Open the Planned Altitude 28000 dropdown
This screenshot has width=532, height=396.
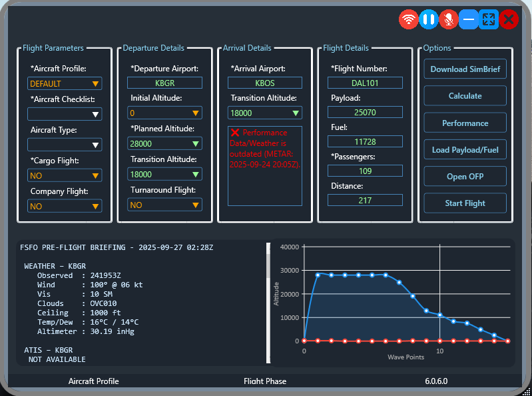(164, 143)
